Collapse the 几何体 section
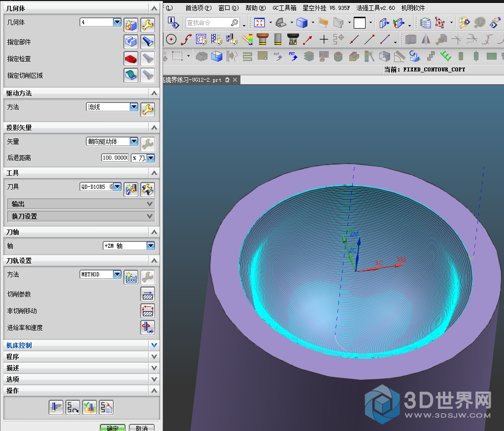Viewport: 504px width, 431px height. click(x=154, y=8)
